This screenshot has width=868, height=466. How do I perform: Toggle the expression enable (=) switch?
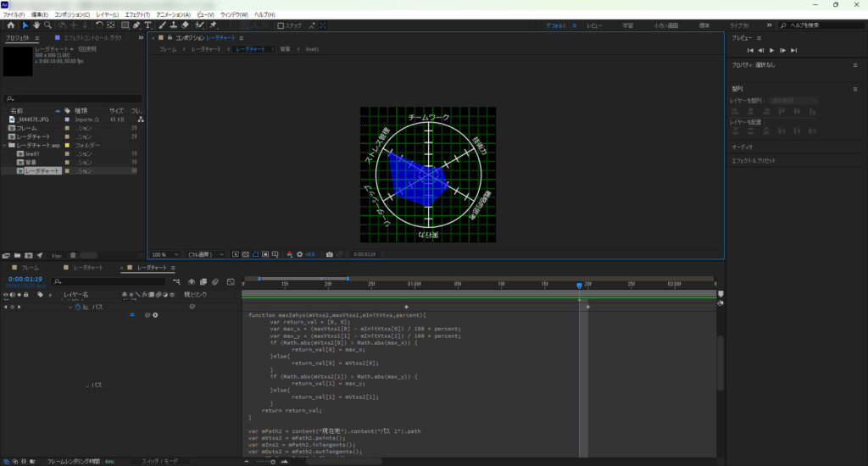[131, 315]
